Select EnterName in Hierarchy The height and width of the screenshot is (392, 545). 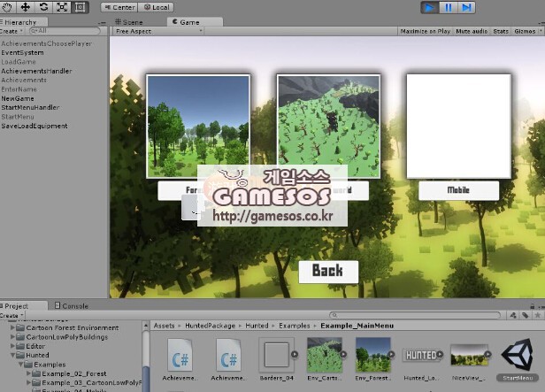click(x=19, y=89)
